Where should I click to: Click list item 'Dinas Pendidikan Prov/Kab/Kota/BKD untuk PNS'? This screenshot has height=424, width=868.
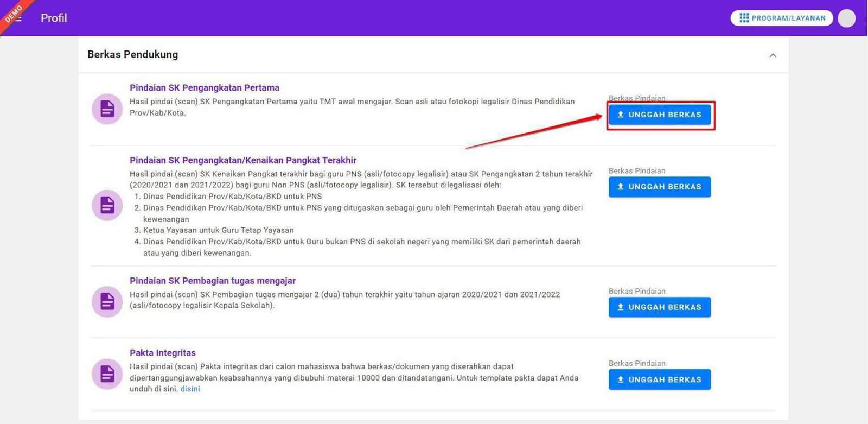click(x=232, y=197)
